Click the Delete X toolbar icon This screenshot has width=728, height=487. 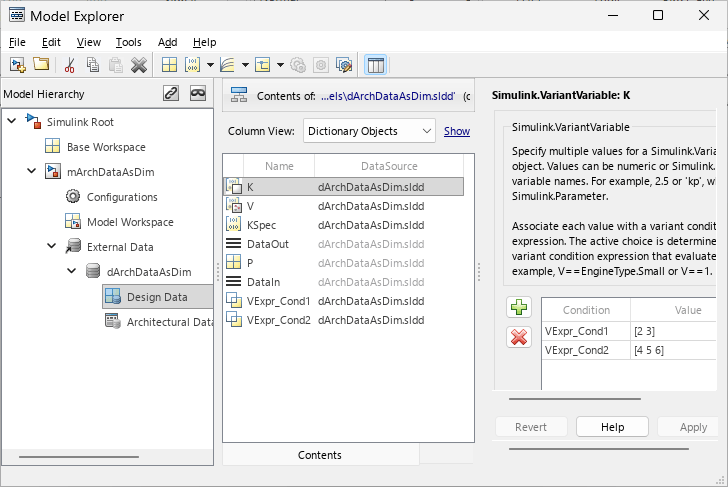pyautogui.click(x=139, y=65)
